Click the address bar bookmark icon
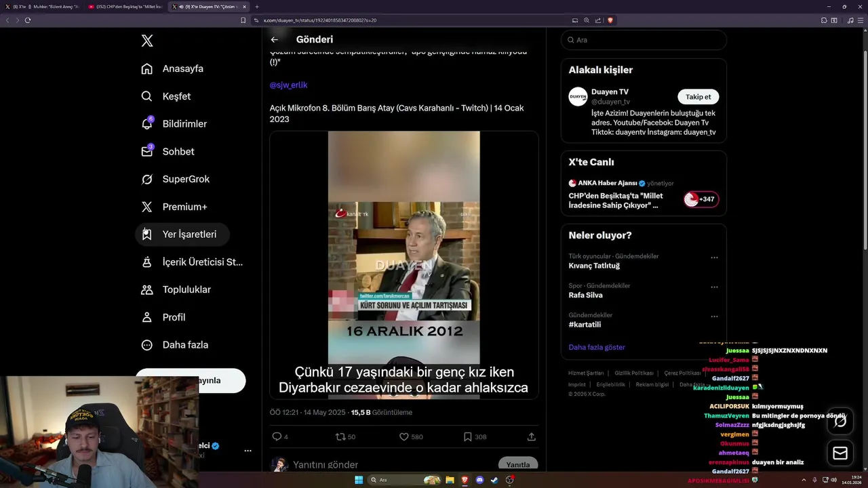The width and height of the screenshot is (868, 488). (243, 20)
